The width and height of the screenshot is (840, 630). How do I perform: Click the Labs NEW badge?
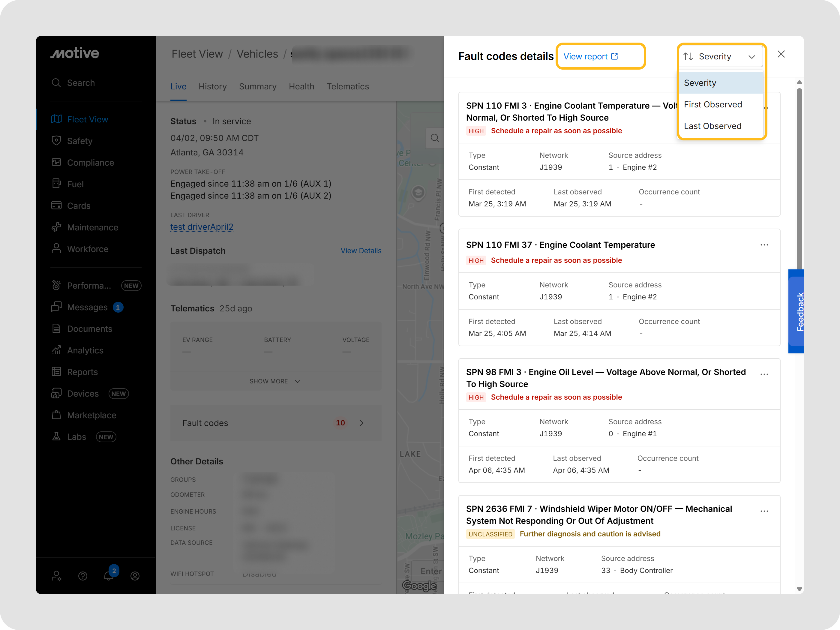106,437
